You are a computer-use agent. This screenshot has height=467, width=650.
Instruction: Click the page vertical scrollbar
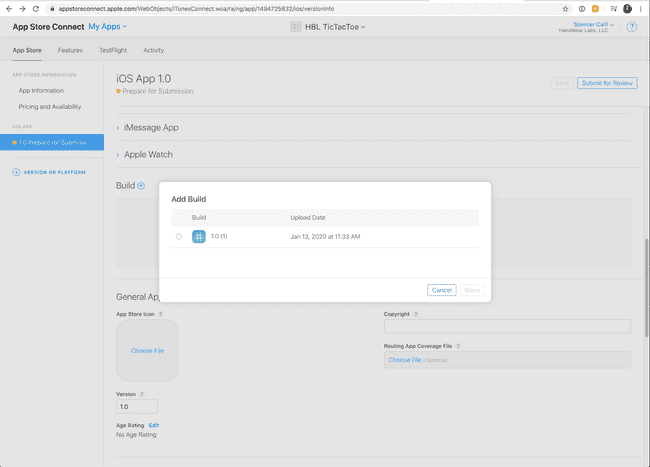[647, 288]
